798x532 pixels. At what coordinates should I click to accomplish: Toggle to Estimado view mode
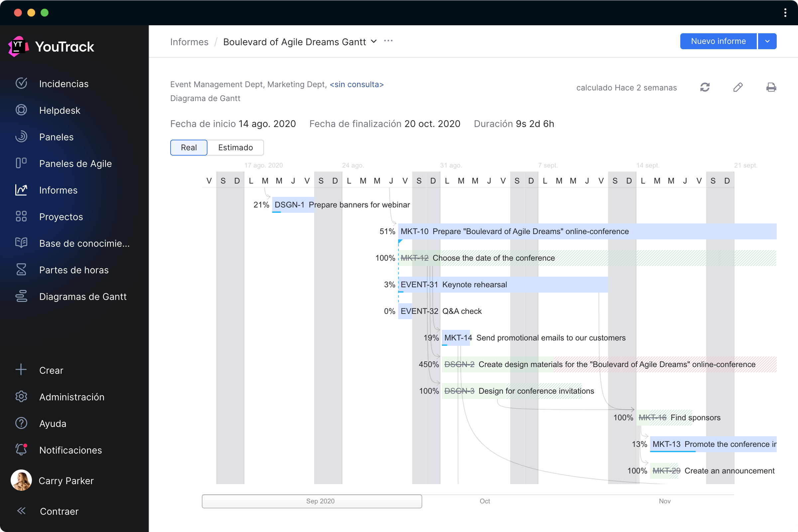pos(235,147)
